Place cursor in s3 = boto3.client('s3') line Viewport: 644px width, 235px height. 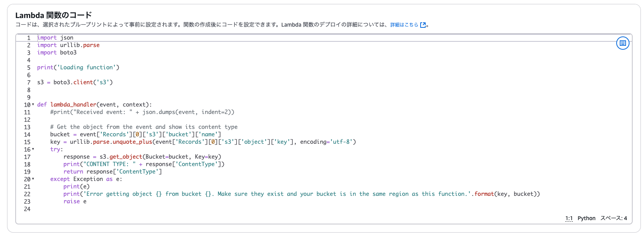(75, 82)
